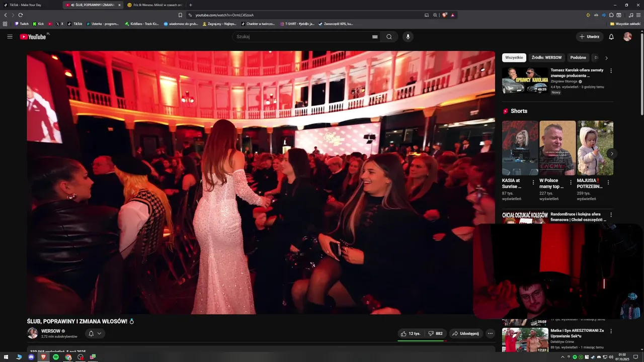The width and height of the screenshot is (644, 362).
Task: Switch to Friz & Wersow browser tab
Action: click(x=155, y=5)
